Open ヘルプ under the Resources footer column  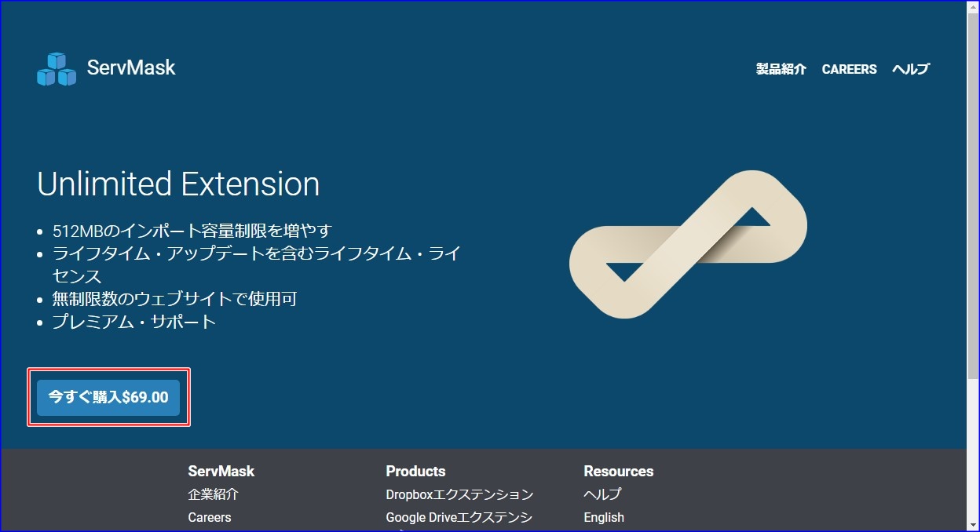point(602,494)
